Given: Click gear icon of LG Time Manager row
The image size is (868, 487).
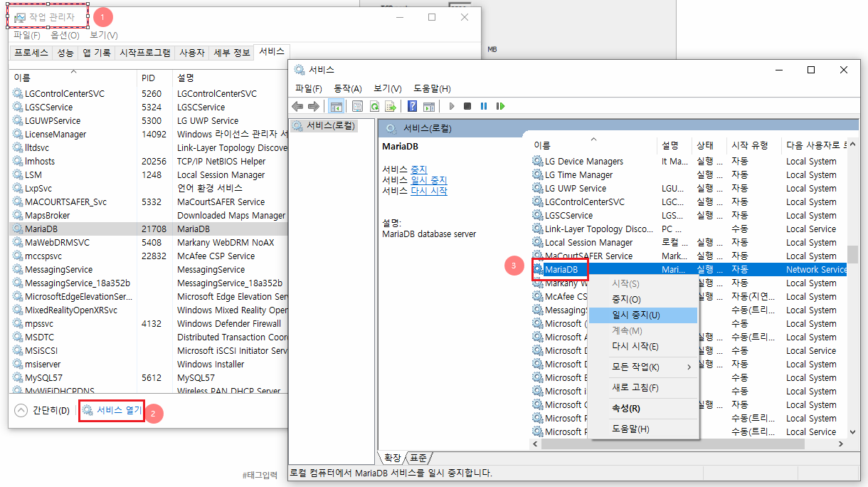Looking at the screenshot, I should (x=537, y=174).
